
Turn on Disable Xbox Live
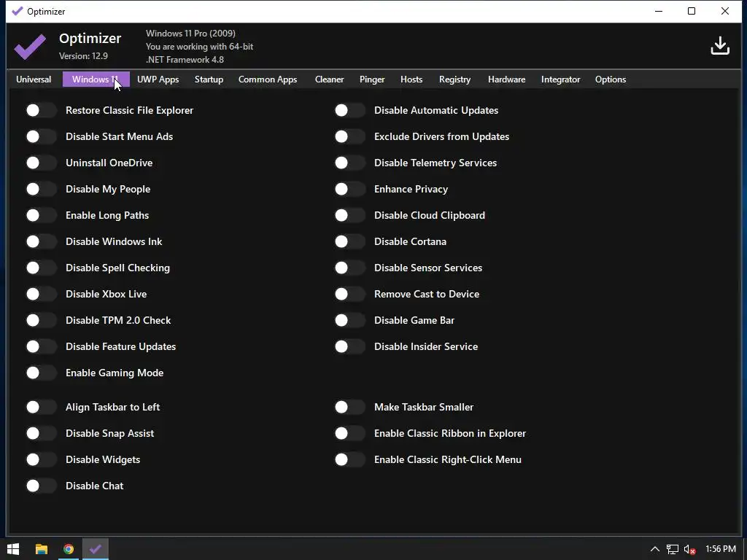(41, 294)
